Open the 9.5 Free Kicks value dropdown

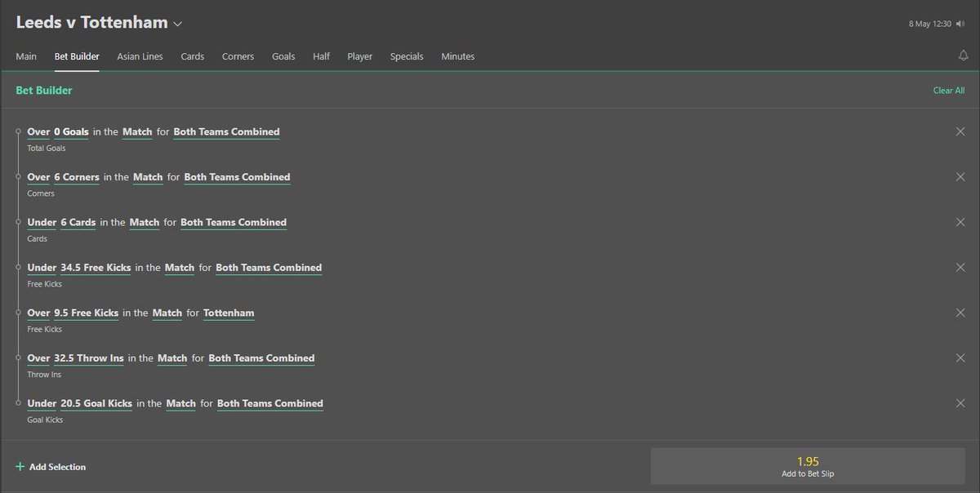pos(86,313)
